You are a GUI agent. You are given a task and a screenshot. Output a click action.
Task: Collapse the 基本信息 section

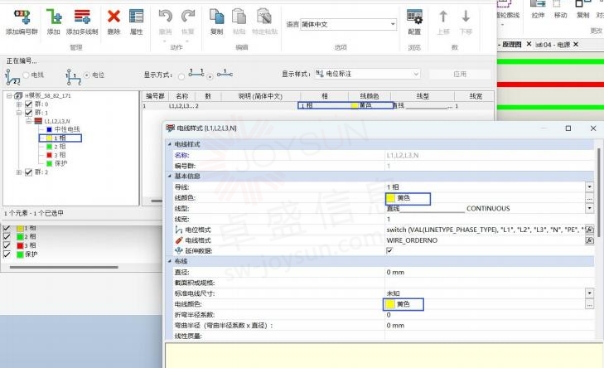click(x=169, y=176)
